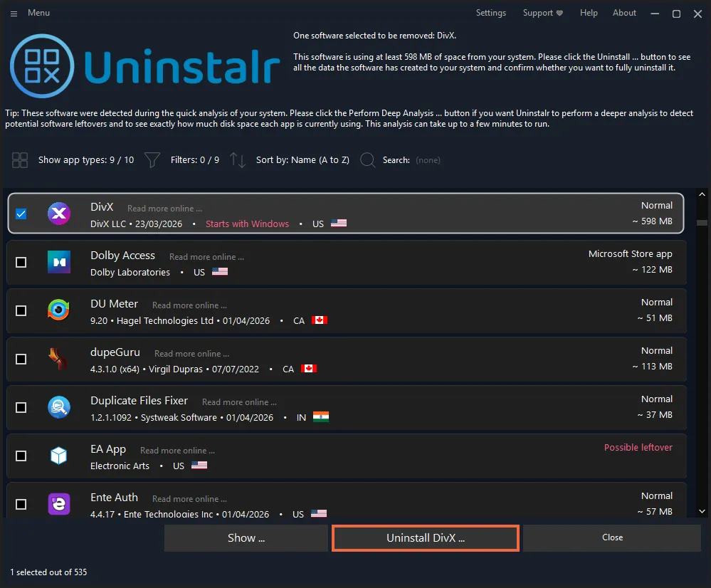Open Read more online for DU Meter
The height and width of the screenshot is (588, 711).
coord(189,305)
